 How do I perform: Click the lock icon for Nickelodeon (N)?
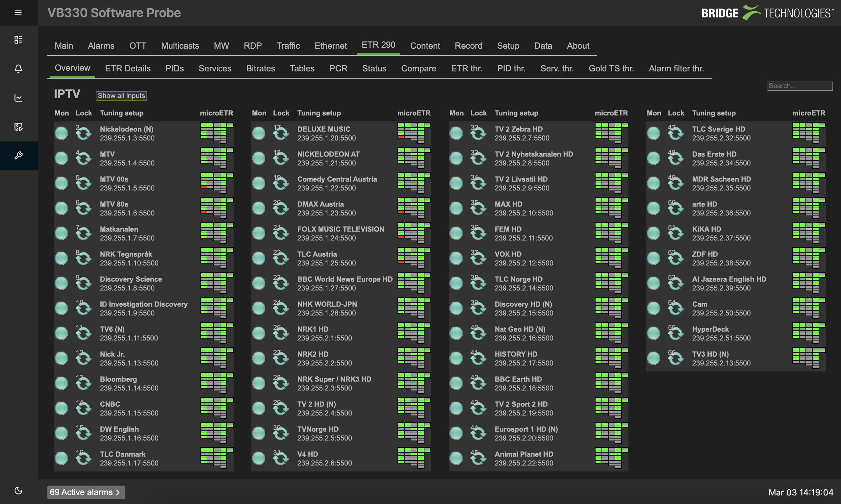tap(84, 133)
